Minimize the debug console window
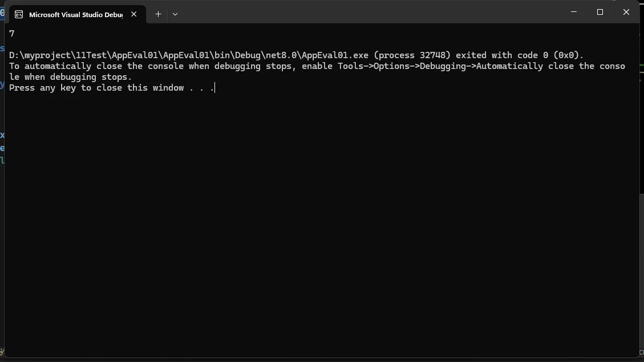 tap(574, 12)
